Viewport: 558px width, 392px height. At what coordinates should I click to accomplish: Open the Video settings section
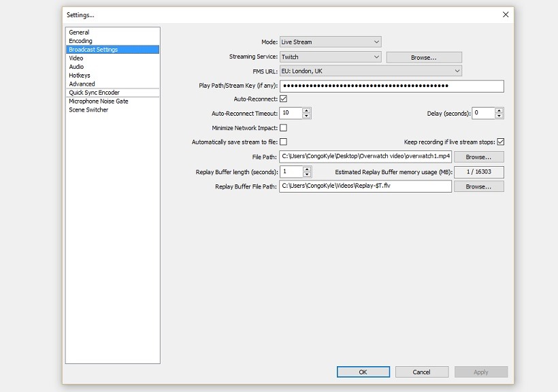point(112,58)
